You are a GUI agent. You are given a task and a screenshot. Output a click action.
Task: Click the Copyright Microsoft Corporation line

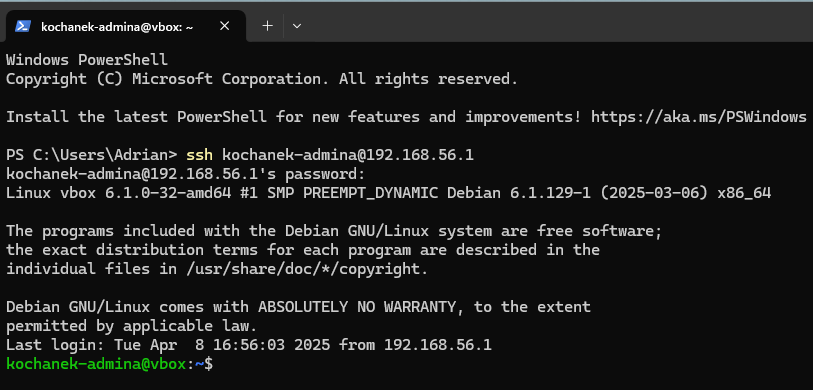(x=262, y=79)
